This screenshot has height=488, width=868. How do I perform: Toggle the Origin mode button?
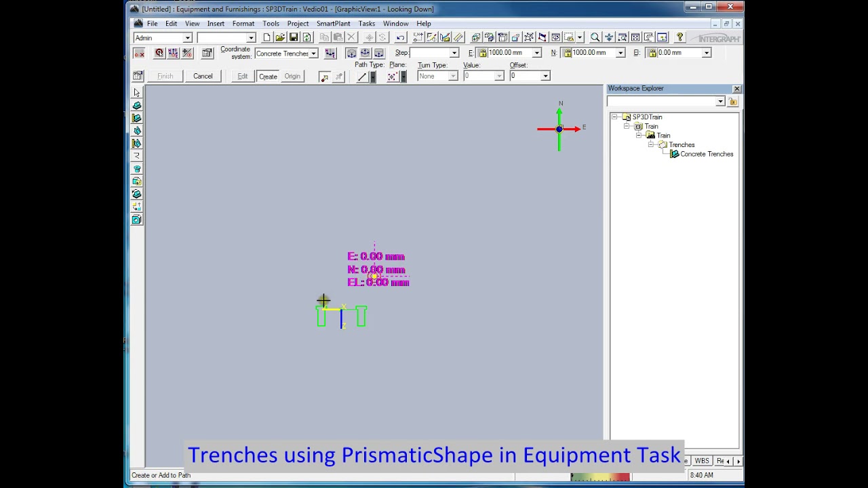[x=292, y=77]
